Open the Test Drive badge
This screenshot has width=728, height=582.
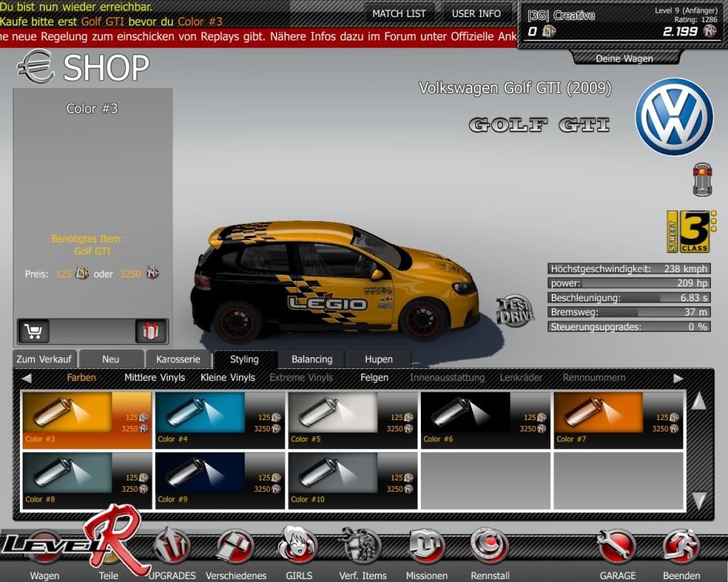click(514, 311)
